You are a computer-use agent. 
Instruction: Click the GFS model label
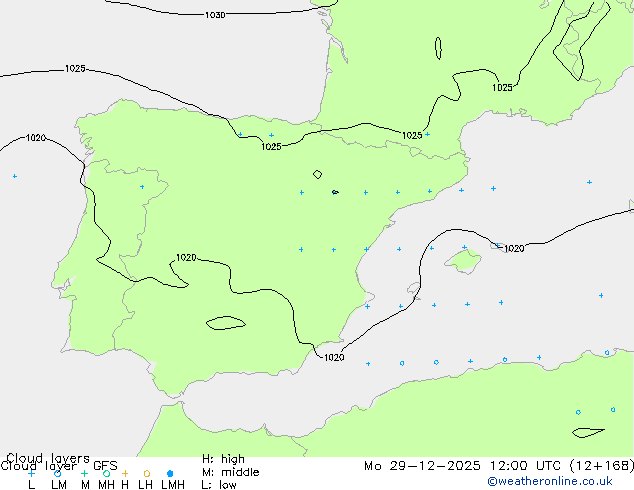click(105, 465)
